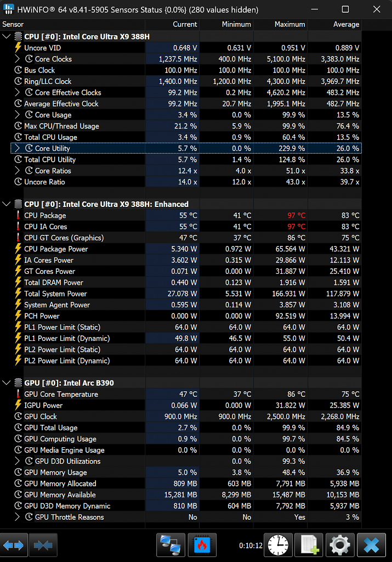The image size is (392, 562).
Task: Expand the Core Usage row
Action: click(x=17, y=115)
